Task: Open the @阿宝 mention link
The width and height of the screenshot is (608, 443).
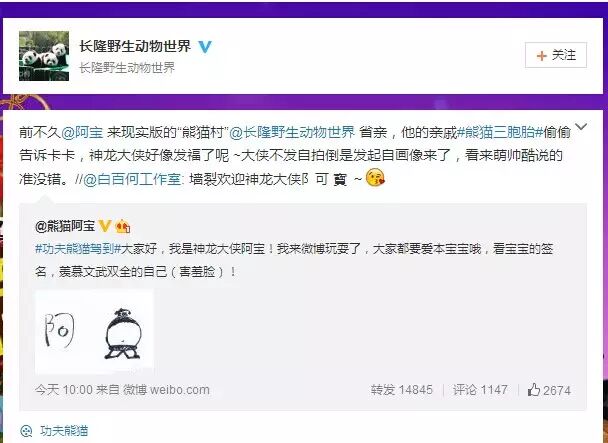Action: 82,133
